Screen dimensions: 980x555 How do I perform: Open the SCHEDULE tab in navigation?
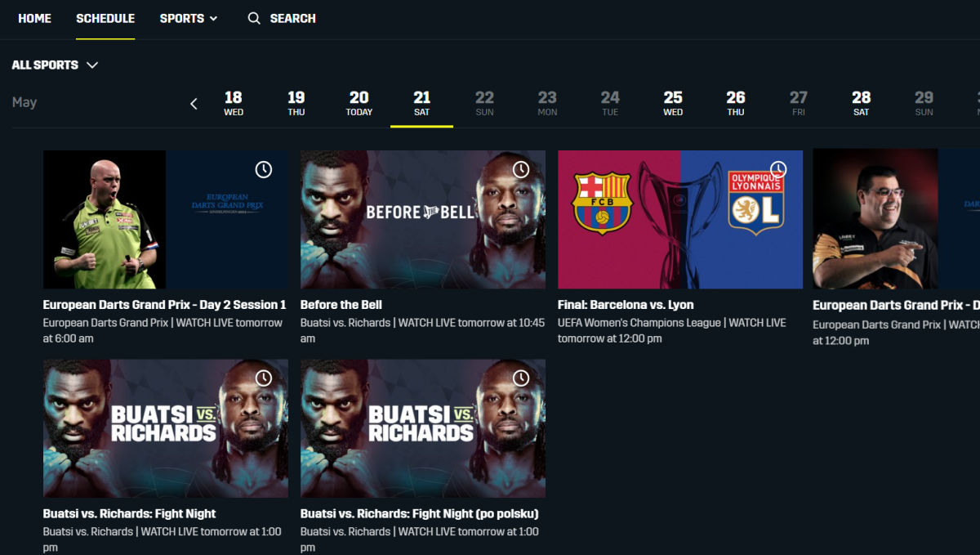coord(105,18)
